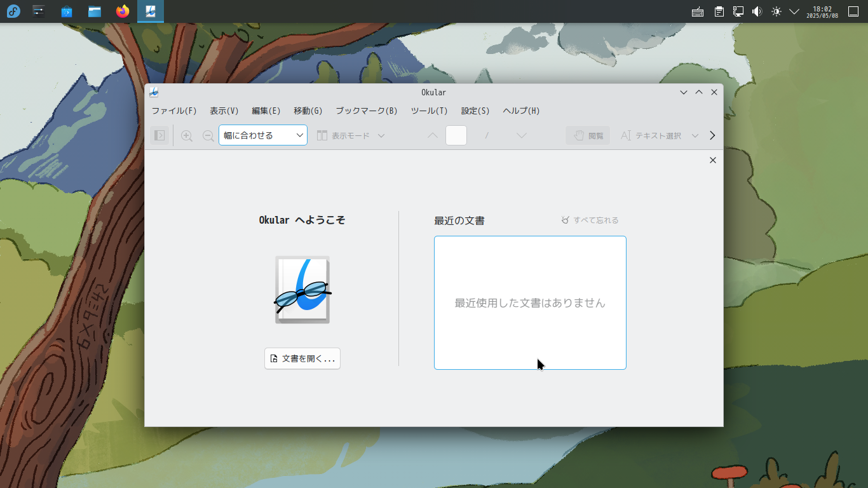Close the Okular window
This screenshot has width=868, height=488.
click(x=714, y=92)
